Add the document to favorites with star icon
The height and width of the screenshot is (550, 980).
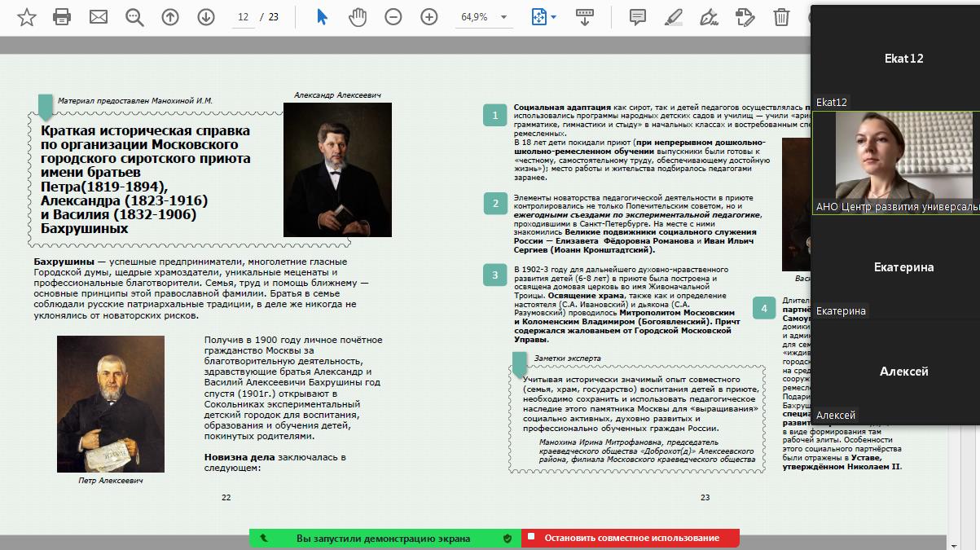(27, 17)
